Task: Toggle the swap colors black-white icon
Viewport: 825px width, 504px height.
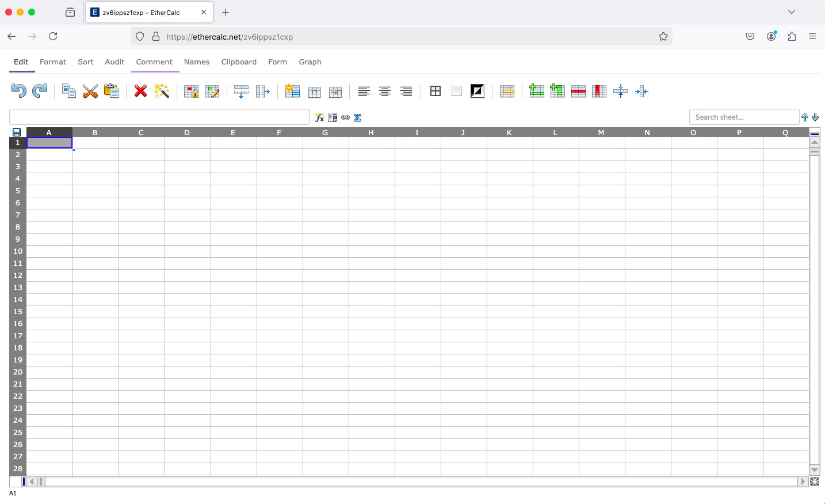Action: (x=478, y=91)
